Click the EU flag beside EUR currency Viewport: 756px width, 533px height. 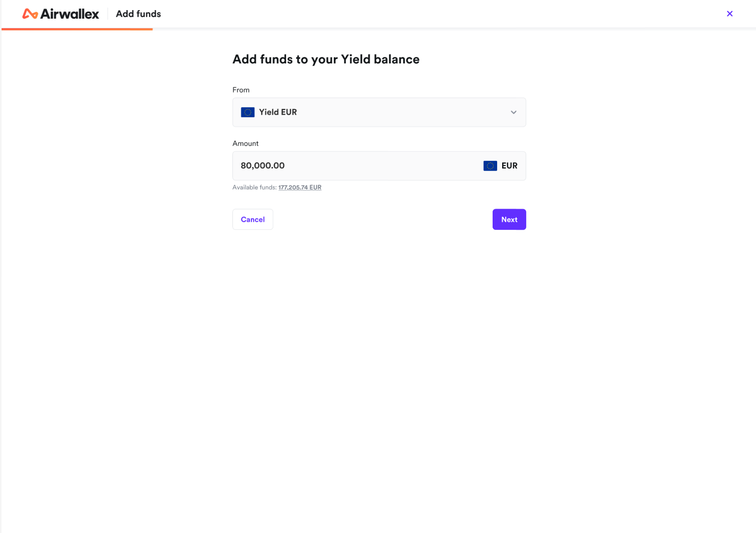(490, 166)
